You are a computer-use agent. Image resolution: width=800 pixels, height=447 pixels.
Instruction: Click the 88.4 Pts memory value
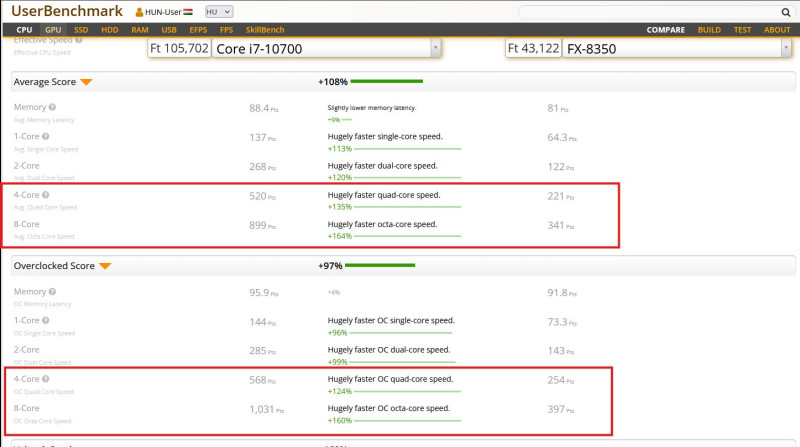[264, 108]
